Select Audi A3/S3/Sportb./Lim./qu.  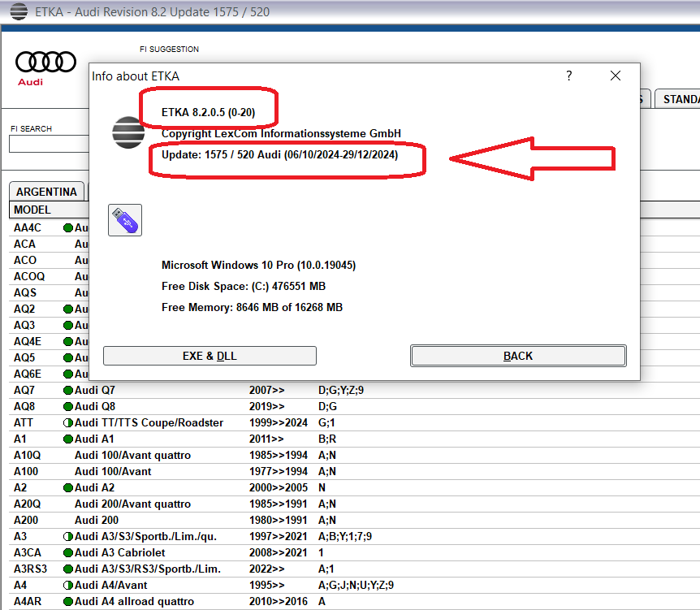(145, 536)
